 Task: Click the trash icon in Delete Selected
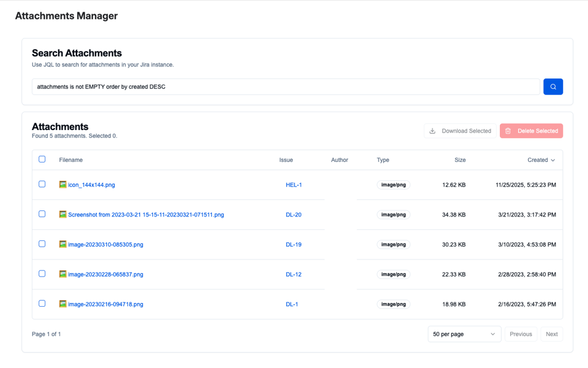[x=508, y=131]
